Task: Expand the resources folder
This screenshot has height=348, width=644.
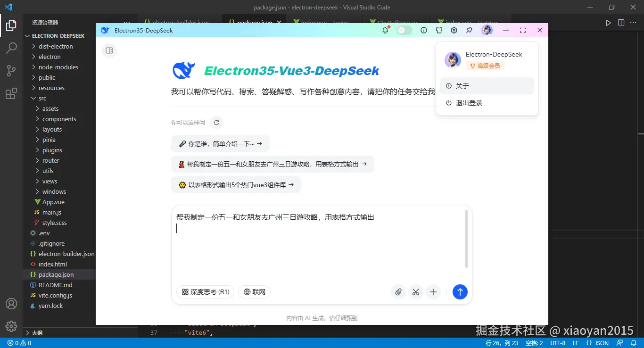Action: tap(59, 88)
